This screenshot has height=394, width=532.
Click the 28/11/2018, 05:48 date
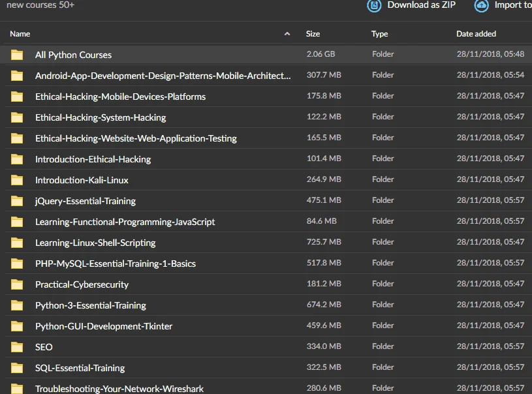tap(490, 54)
